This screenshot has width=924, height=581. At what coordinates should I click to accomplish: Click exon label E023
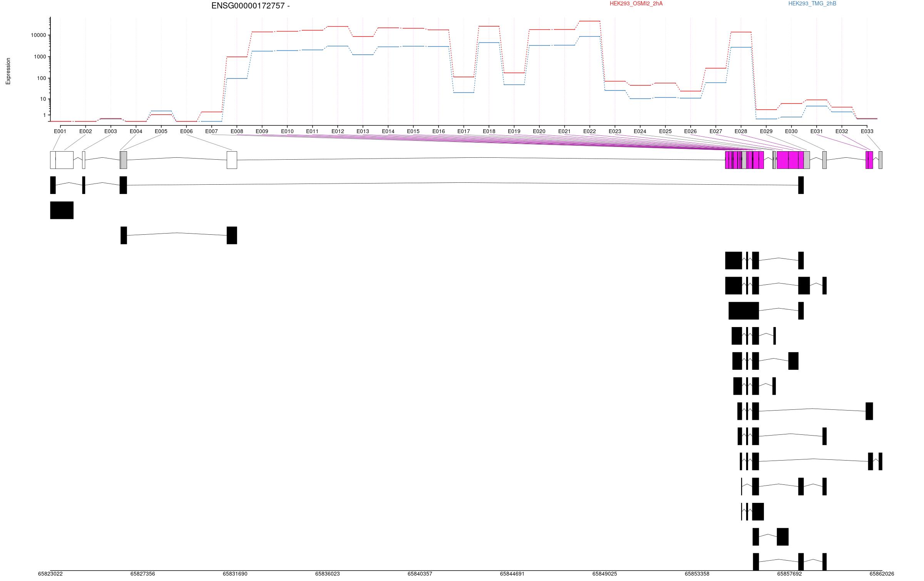pos(615,131)
